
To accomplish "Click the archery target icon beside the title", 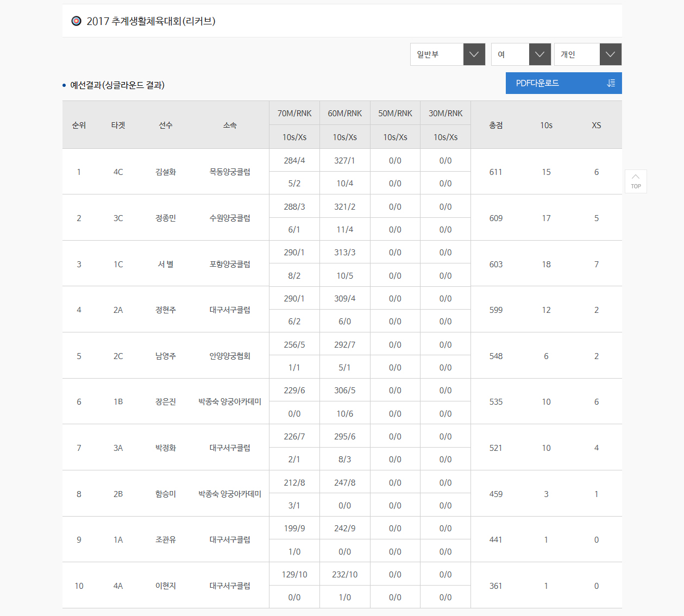I will pyautogui.click(x=77, y=21).
